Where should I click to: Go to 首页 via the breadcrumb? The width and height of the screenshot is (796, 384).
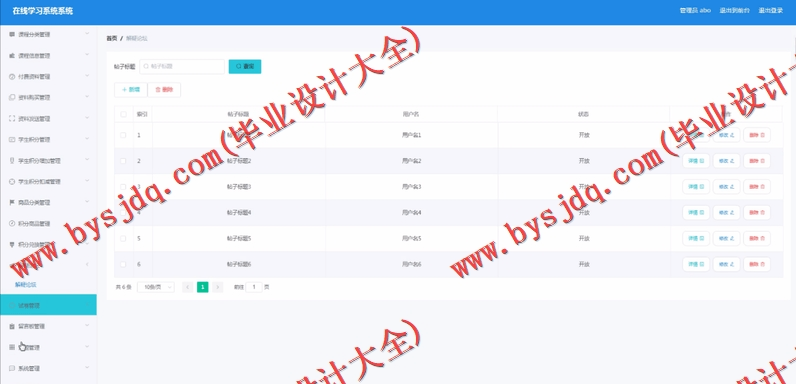pos(112,39)
